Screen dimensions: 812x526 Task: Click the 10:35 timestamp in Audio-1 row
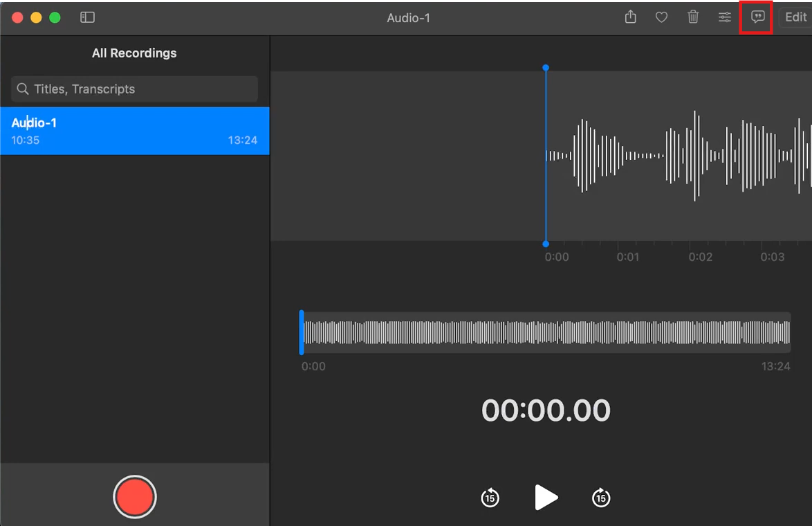pos(26,140)
